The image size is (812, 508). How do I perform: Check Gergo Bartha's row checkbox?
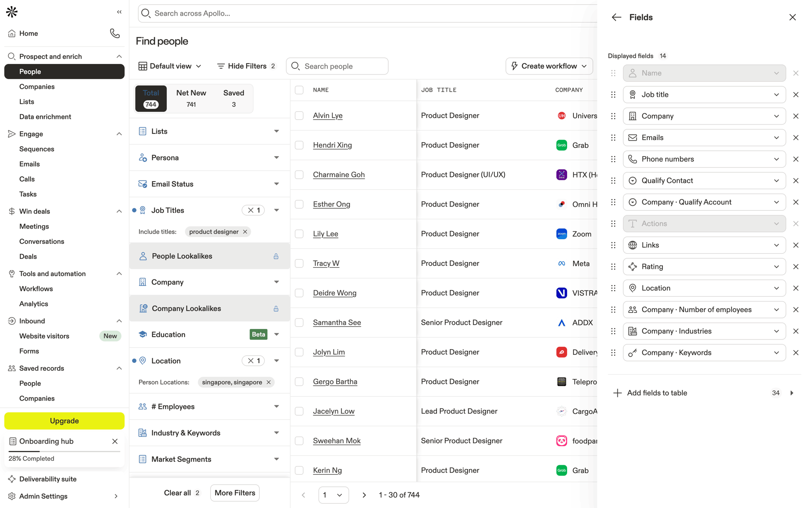coord(299,381)
